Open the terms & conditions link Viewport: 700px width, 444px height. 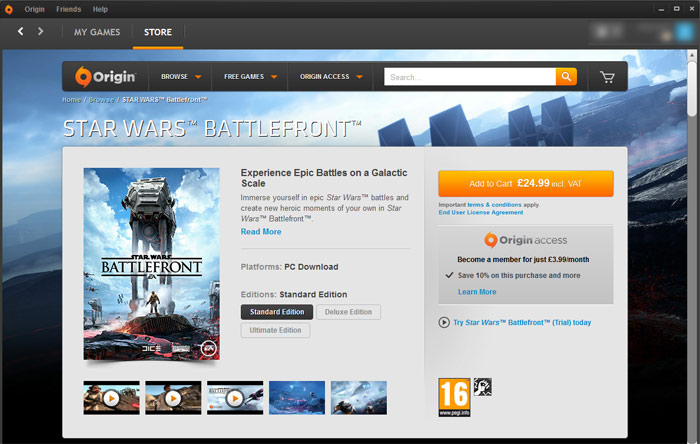(494, 205)
